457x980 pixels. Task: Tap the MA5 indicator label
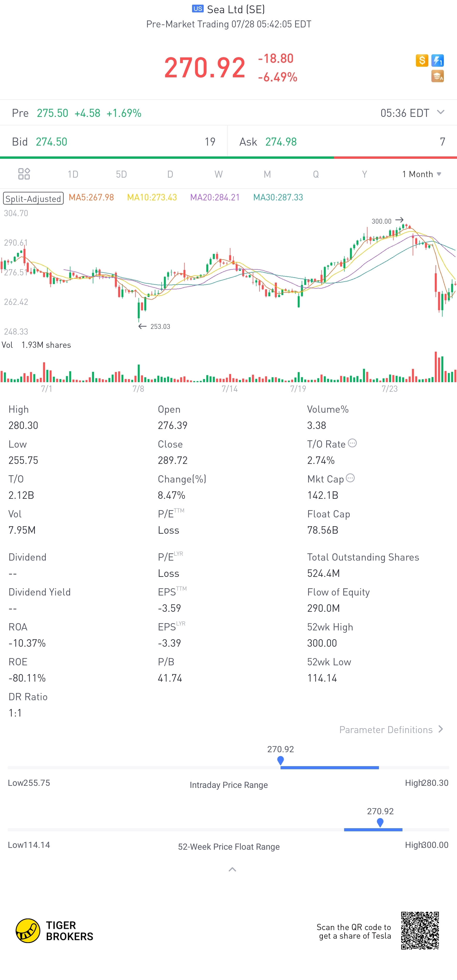[91, 198]
